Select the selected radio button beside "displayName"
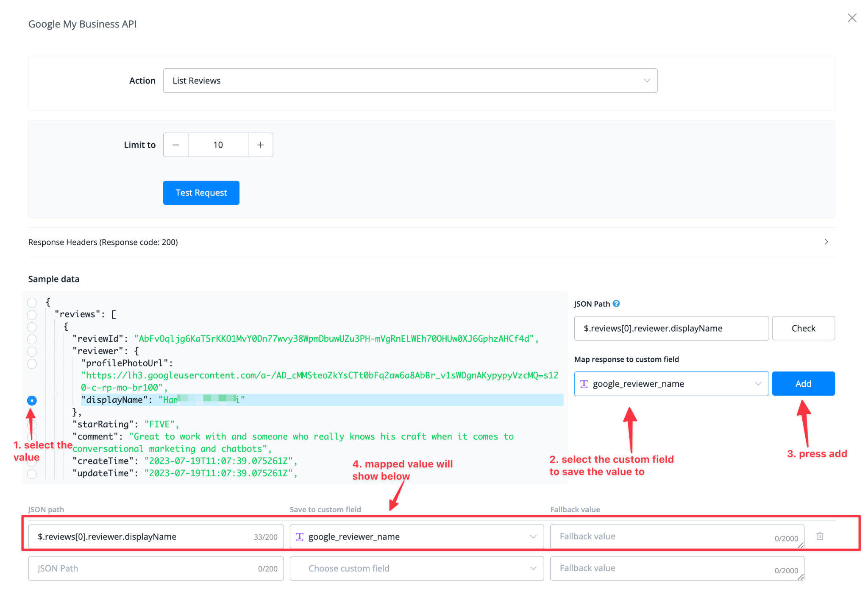The image size is (868, 603). coord(32,400)
